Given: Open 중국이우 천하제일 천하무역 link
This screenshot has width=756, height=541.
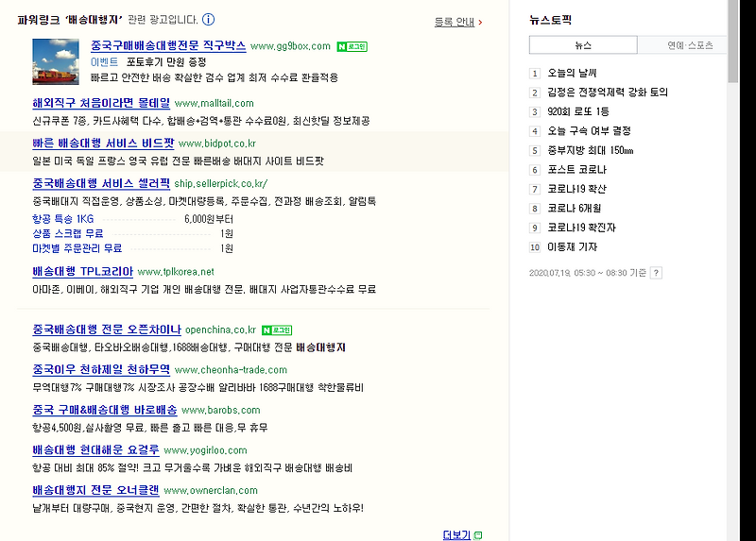Looking at the screenshot, I should pos(101,369).
